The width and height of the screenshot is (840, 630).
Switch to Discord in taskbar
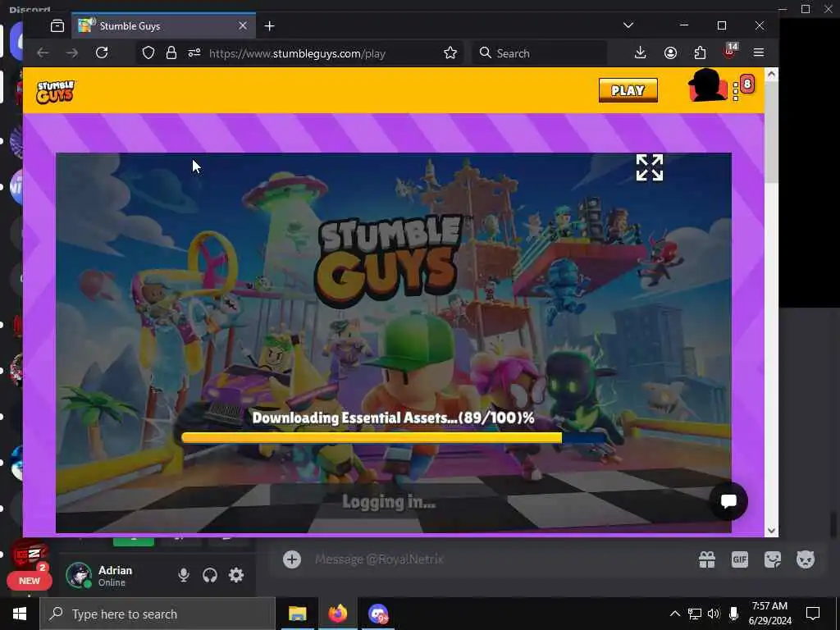click(x=377, y=614)
